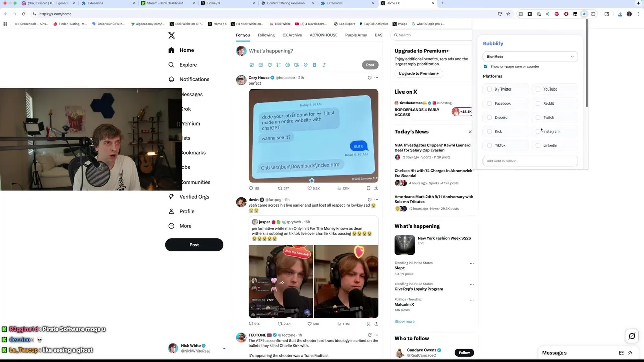Click the X search field
644x362 pixels.
432,35
